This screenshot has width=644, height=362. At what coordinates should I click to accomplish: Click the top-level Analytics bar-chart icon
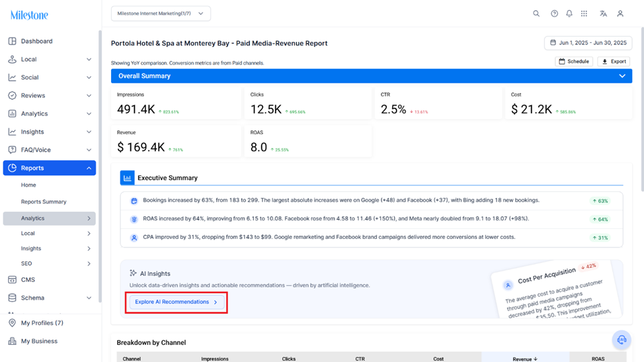coord(13,113)
